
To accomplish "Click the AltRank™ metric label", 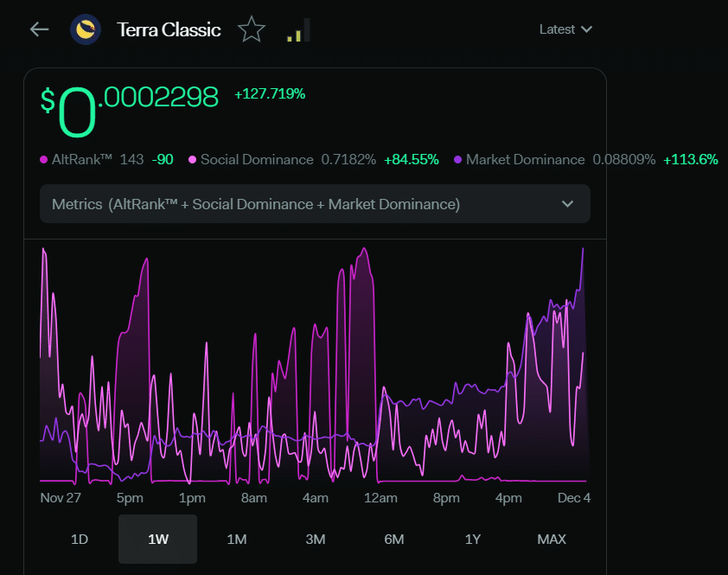I will 82,160.
